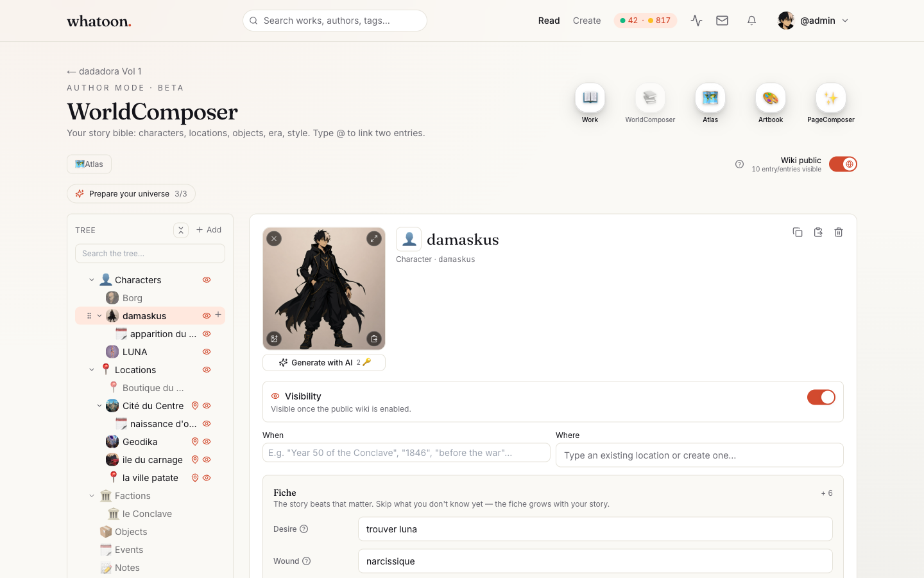Screen dimensions: 924x578
Task: Remove the damaskus portrait image with X
Action: point(274,238)
